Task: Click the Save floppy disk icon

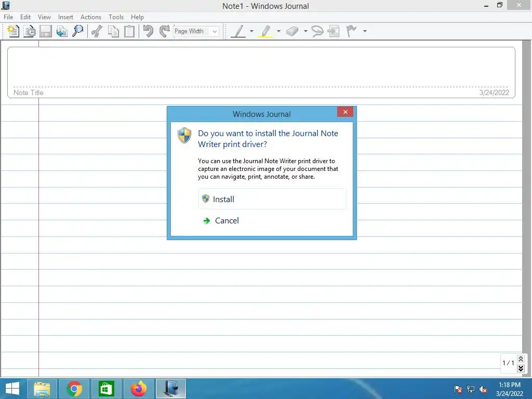Action: click(x=46, y=31)
